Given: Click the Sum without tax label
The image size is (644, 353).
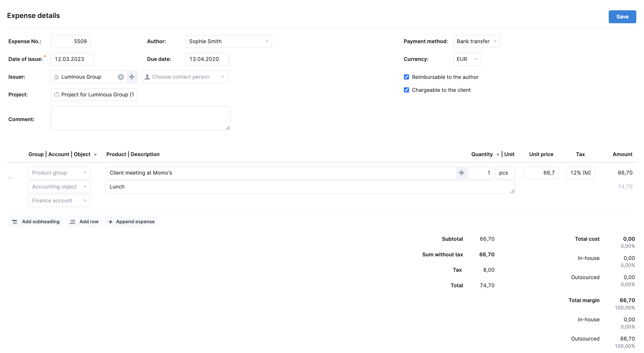Looking at the screenshot, I should [x=443, y=254].
